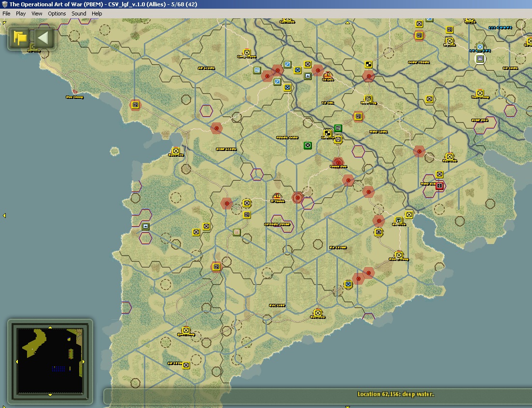
Task: Click the yellow flags button
Action: [x=20, y=38]
